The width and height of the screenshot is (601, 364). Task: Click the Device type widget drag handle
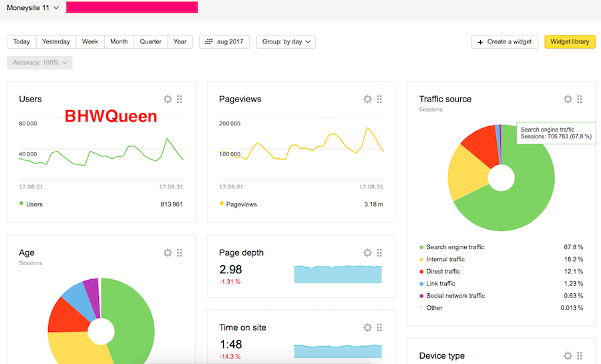coord(580,355)
